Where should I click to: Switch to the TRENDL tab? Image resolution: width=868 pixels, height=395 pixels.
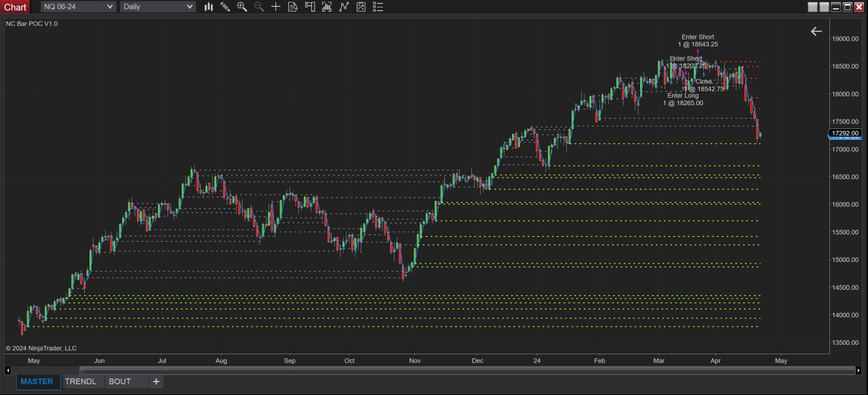coord(81,381)
